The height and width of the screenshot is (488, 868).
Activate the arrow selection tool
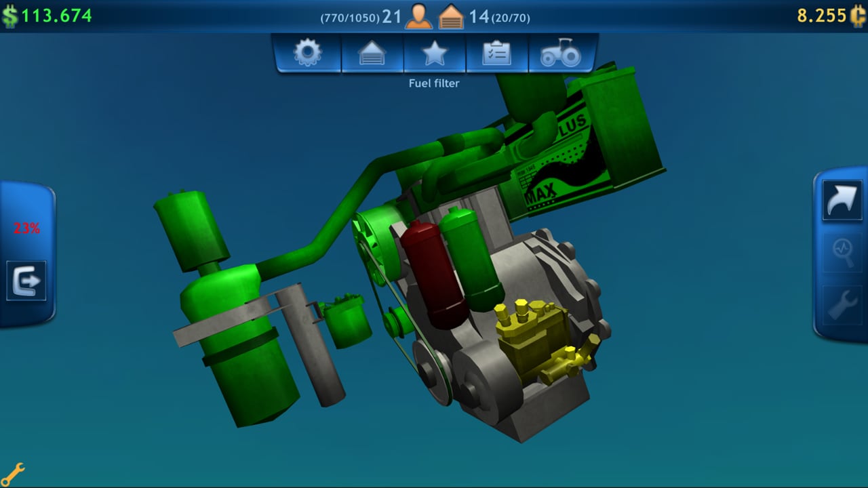click(x=841, y=201)
